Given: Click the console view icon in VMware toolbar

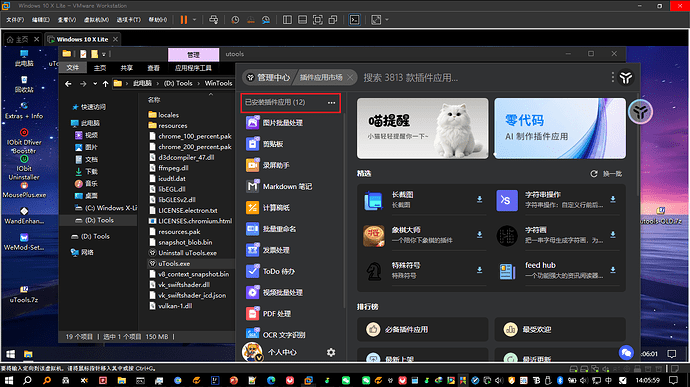Looking at the screenshot, I should pyautogui.click(x=354, y=20).
